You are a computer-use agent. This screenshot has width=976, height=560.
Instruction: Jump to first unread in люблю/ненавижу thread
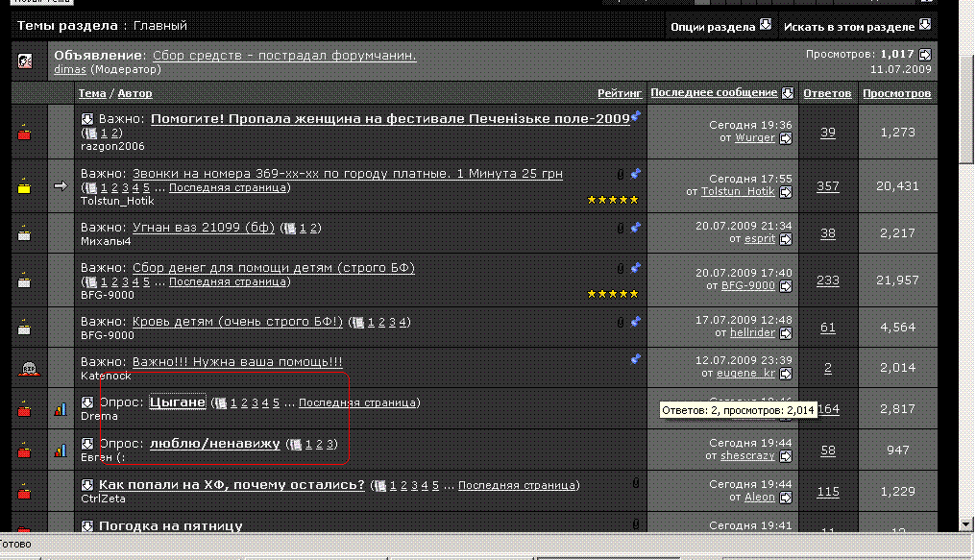(87, 444)
